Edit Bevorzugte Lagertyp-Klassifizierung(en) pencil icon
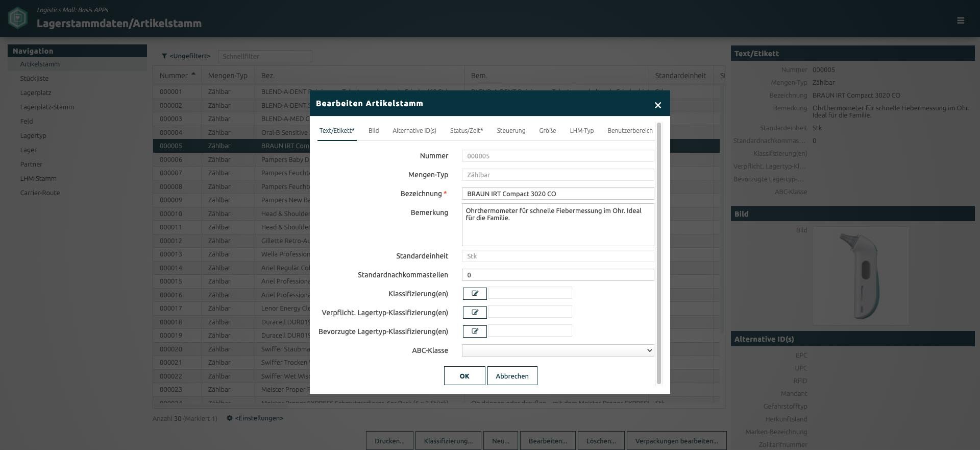The height and width of the screenshot is (450, 980). (475, 331)
